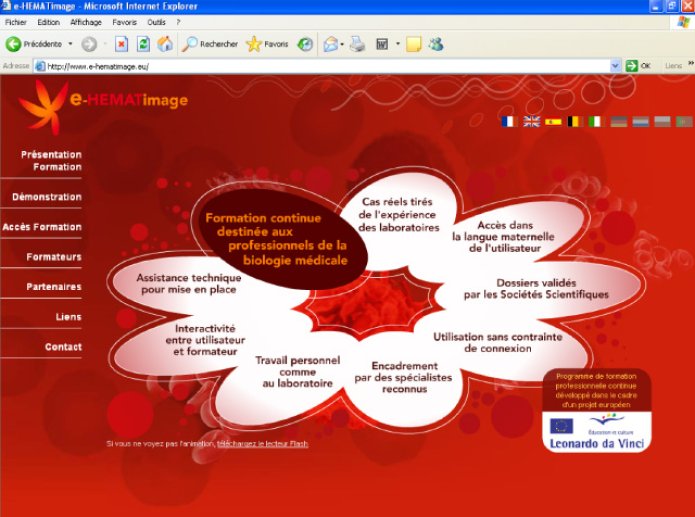Click Assistance technique pour mise en place
Viewport: 695px width, 517px height.
[189, 284]
